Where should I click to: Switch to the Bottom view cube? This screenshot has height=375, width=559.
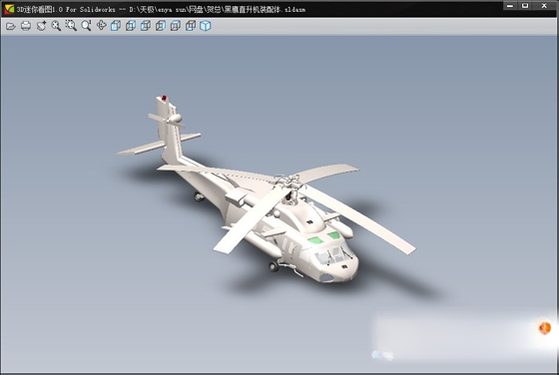pyautogui.click(x=190, y=26)
